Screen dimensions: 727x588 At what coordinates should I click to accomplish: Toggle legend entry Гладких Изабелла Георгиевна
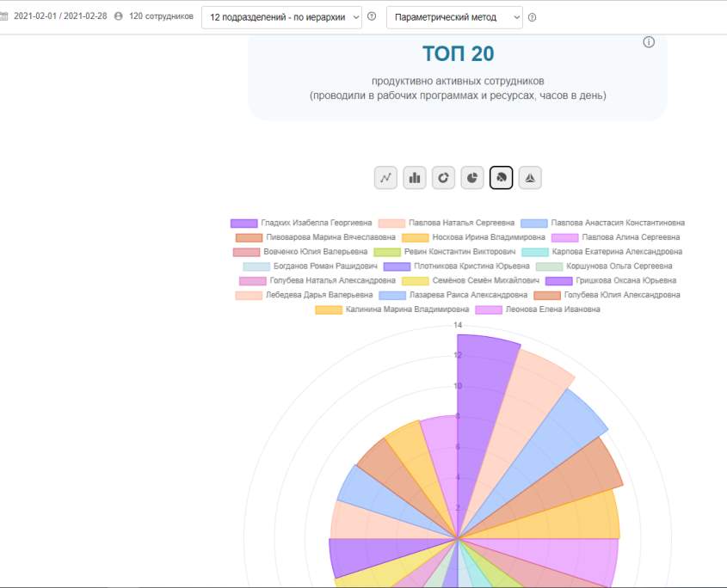[x=301, y=223]
